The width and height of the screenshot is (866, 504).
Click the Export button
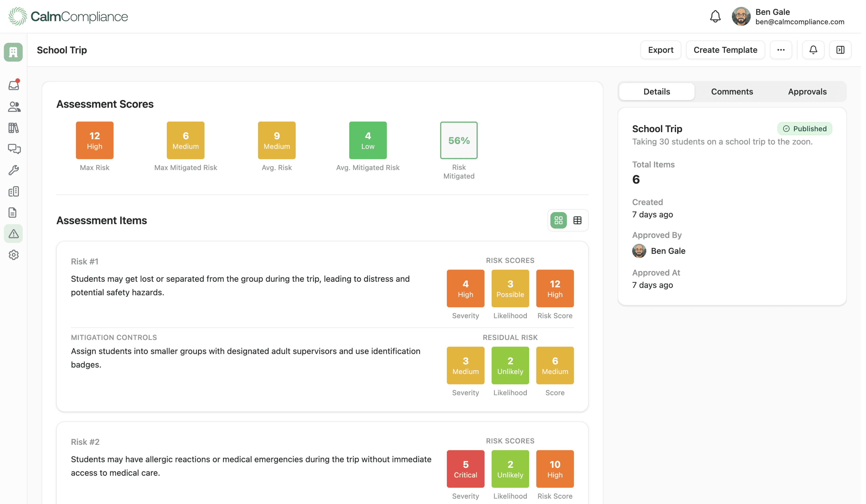661,50
